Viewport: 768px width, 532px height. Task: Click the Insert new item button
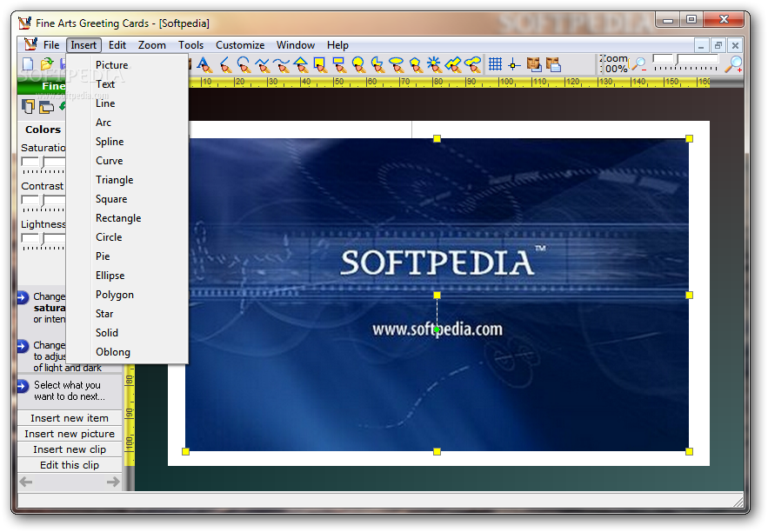(70, 418)
